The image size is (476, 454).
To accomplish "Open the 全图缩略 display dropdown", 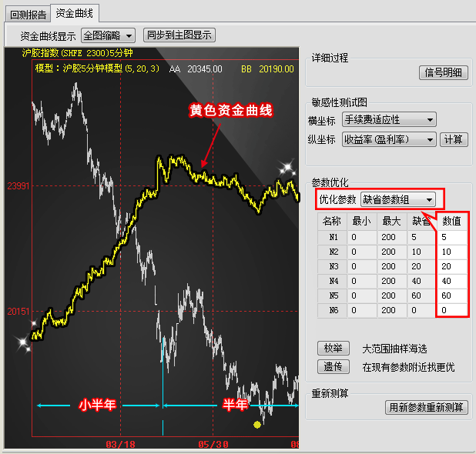I will (108, 35).
